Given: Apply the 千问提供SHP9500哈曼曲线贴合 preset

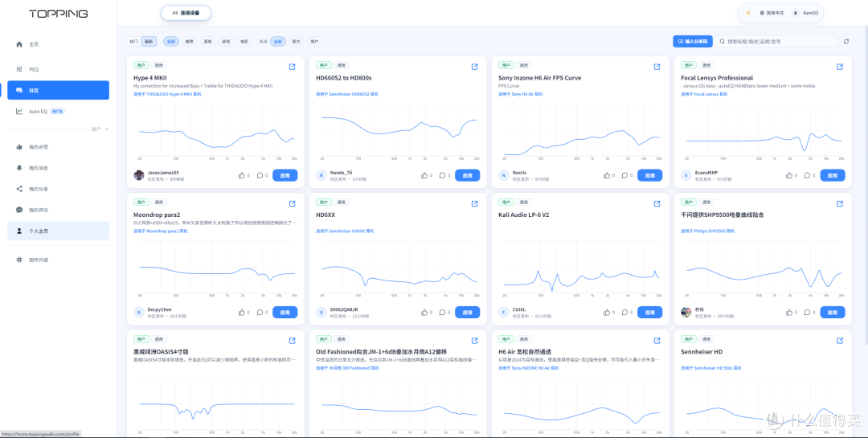Looking at the screenshot, I should point(833,313).
